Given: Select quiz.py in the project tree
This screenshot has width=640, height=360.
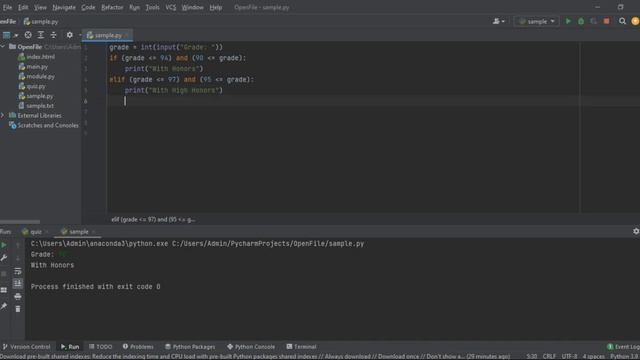Looking at the screenshot, I should coord(32,86).
